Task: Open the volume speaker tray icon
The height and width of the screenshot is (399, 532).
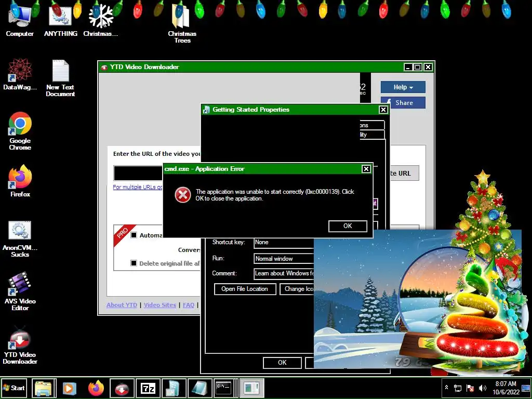Action: click(x=482, y=388)
